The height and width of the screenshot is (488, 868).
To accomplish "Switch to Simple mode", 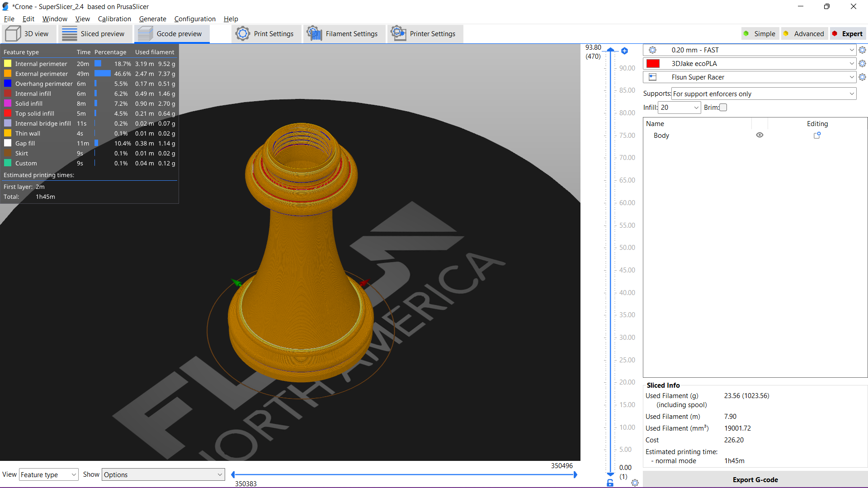I will pyautogui.click(x=760, y=34).
